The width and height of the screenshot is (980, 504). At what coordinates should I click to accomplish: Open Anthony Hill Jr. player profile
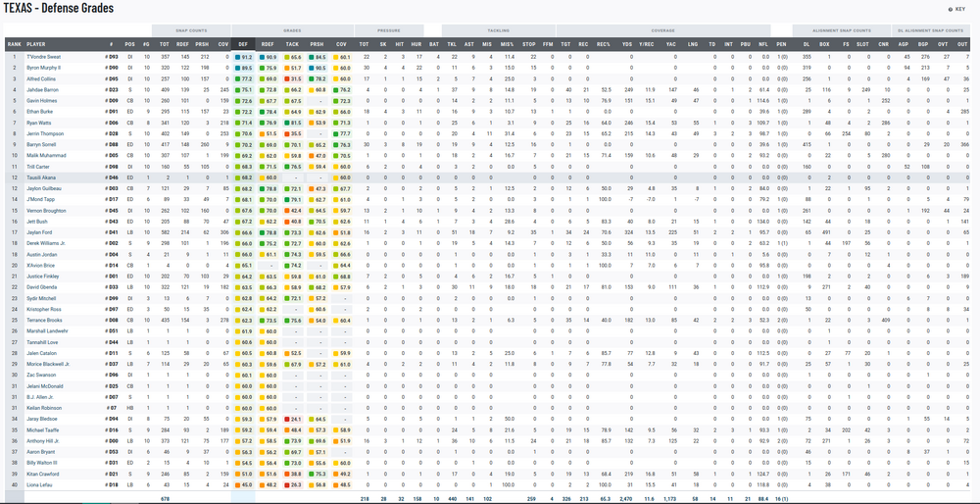[x=45, y=440]
